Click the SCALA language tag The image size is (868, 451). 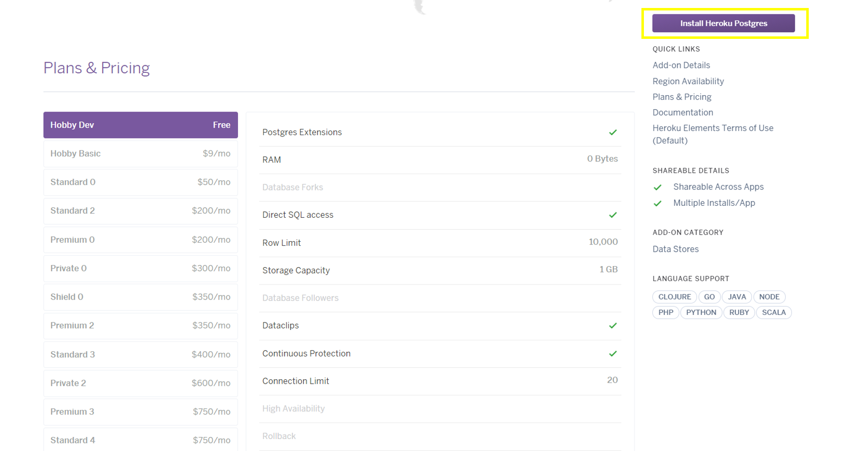tap(773, 312)
